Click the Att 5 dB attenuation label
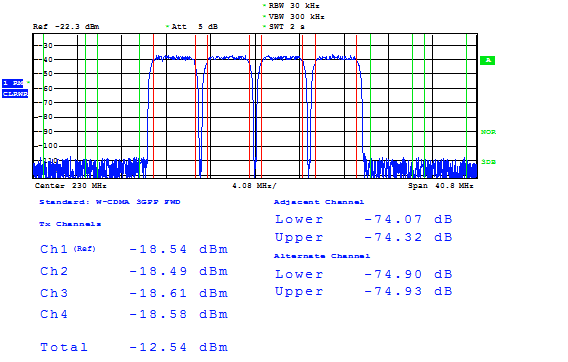 [195, 27]
